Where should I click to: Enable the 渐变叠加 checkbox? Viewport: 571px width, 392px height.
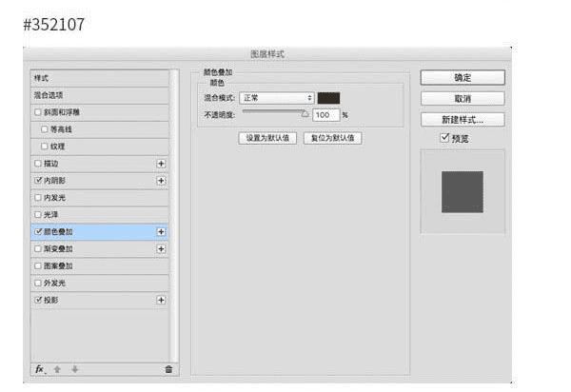38,248
